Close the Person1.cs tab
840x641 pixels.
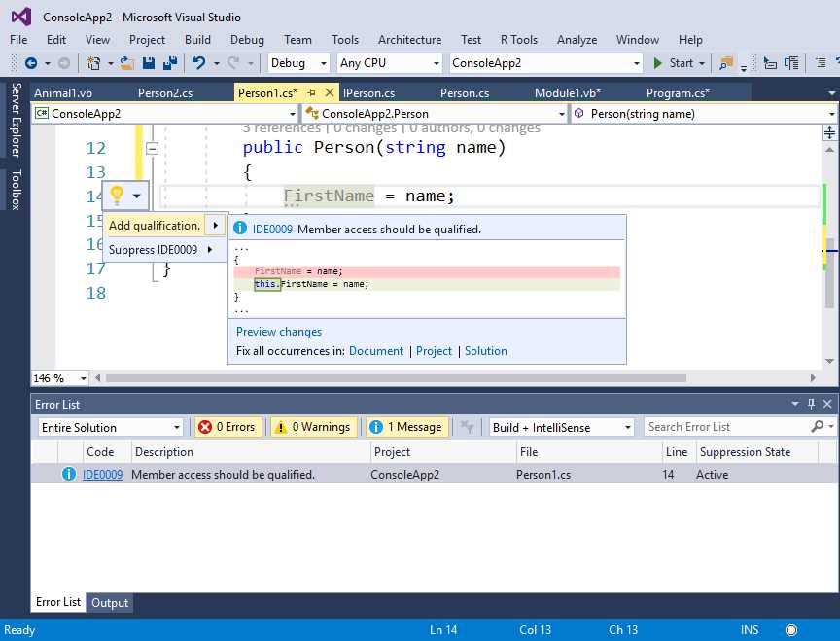click(330, 92)
